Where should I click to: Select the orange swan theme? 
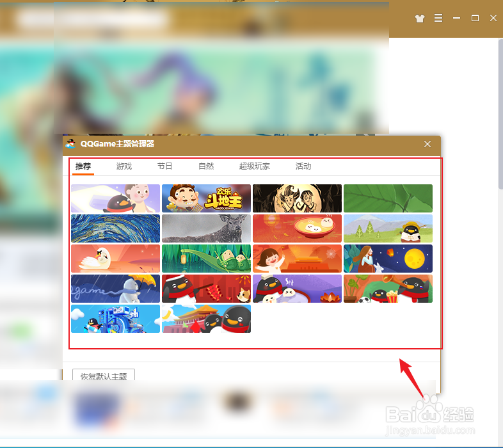coord(115,259)
